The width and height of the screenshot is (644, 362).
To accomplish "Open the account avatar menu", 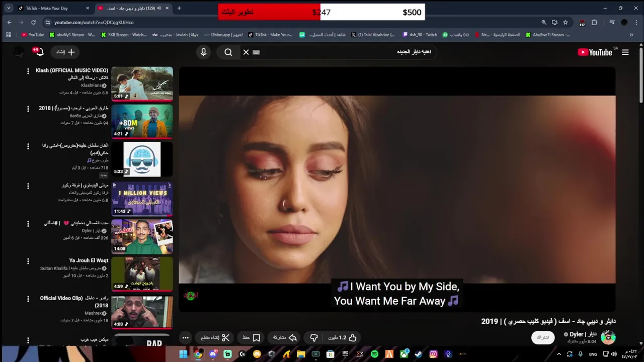I will 19,52.
